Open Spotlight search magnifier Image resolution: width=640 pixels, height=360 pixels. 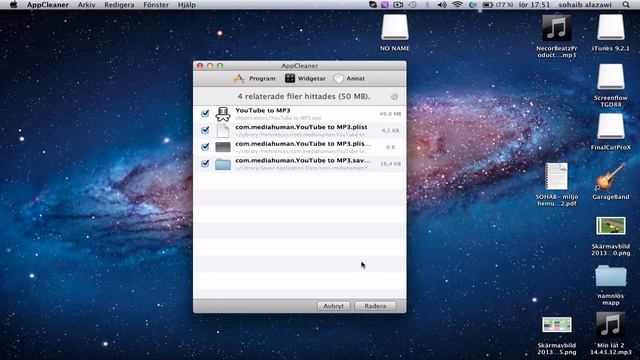click(626, 5)
